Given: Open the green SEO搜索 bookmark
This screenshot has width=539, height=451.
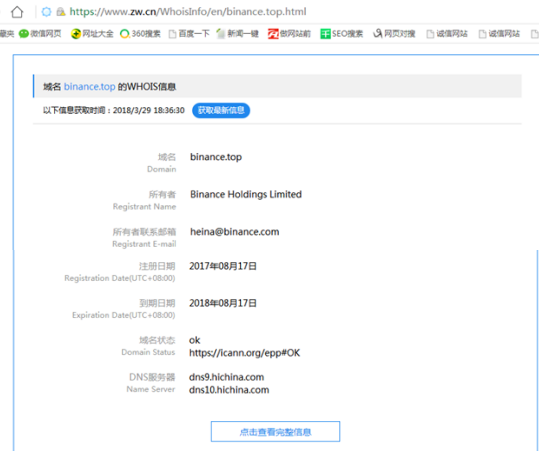Looking at the screenshot, I should click(x=342, y=34).
